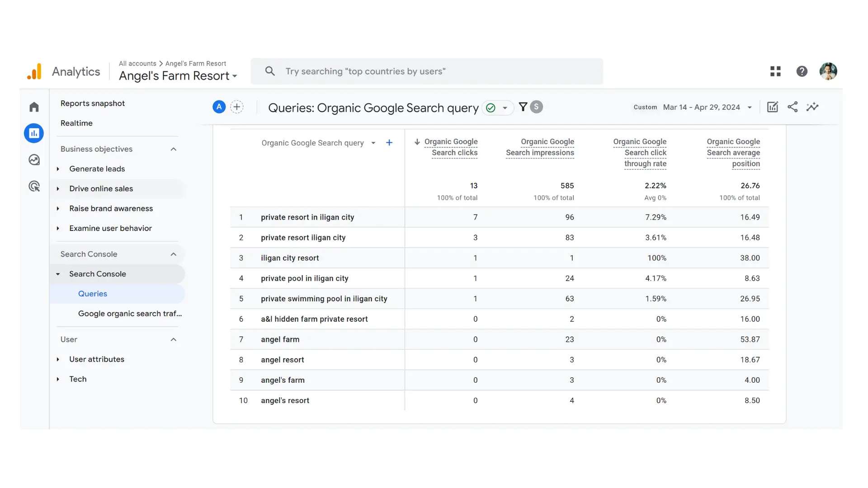Sort by Organic Google Search clicks header
This screenshot has width=868, height=488.
coord(451,147)
